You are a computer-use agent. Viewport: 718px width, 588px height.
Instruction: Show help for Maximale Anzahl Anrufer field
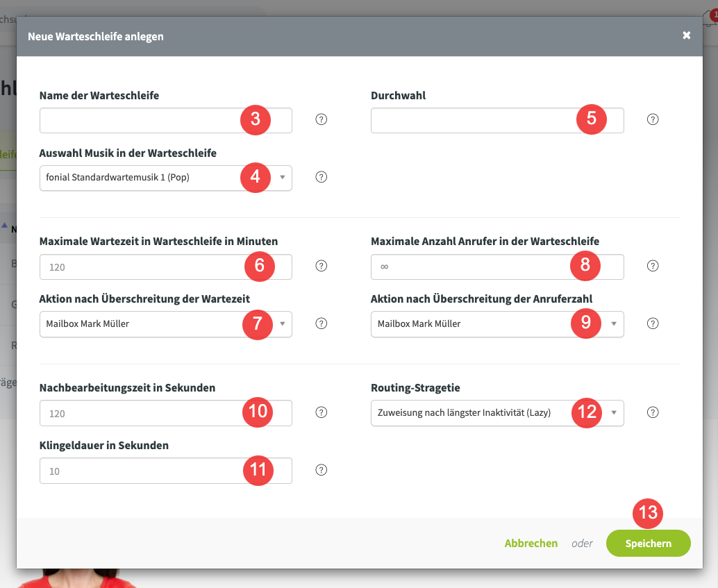[653, 266]
